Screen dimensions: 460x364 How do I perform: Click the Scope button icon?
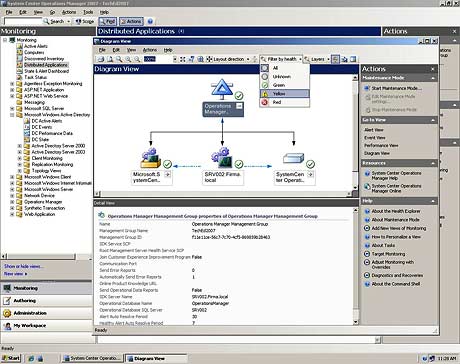(78, 21)
